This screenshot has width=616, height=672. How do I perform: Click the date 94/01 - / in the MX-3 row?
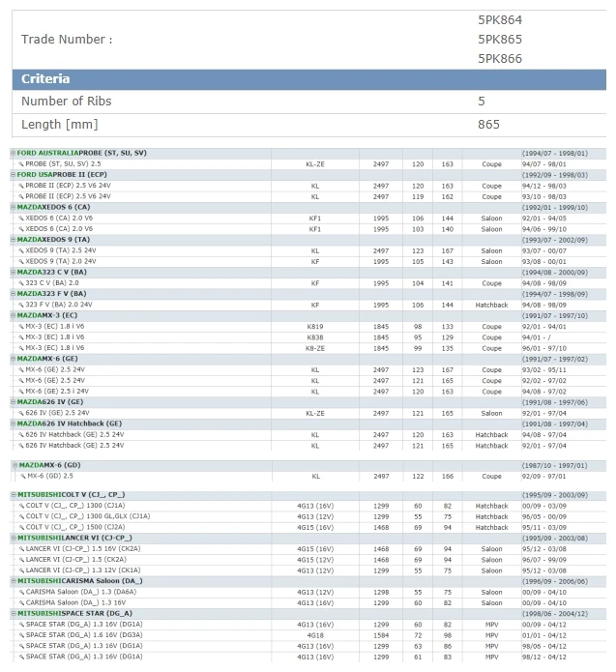(537, 337)
